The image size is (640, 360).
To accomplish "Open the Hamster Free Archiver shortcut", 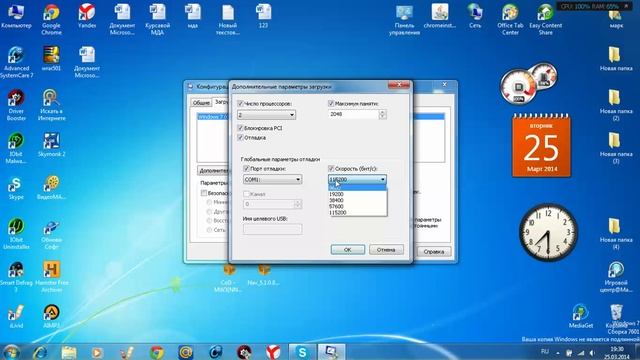I will 51,276.
